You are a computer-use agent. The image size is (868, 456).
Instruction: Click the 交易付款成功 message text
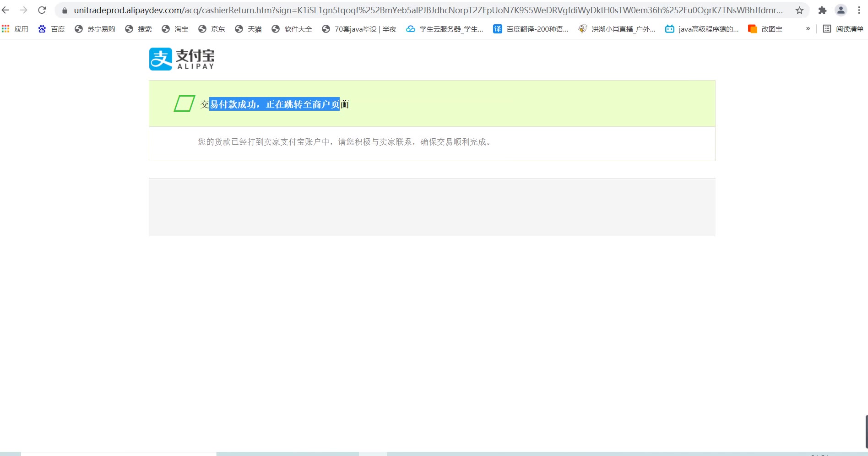coord(275,104)
